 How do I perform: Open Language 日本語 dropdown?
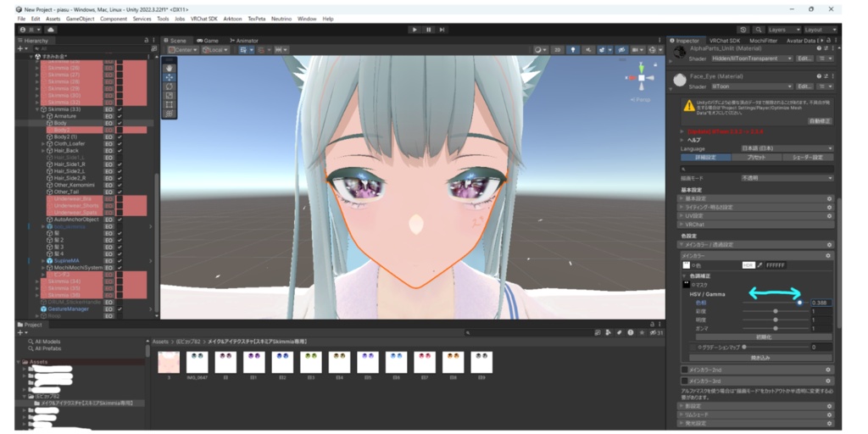coord(787,149)
